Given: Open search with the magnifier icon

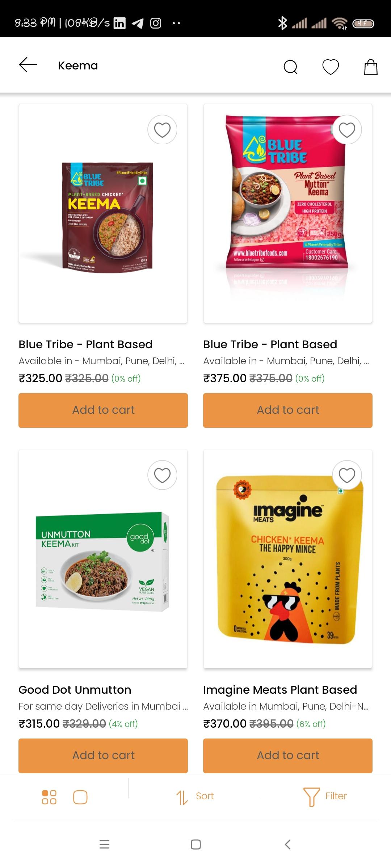Looking at the screenshot, I should click(x=290, y=67).
